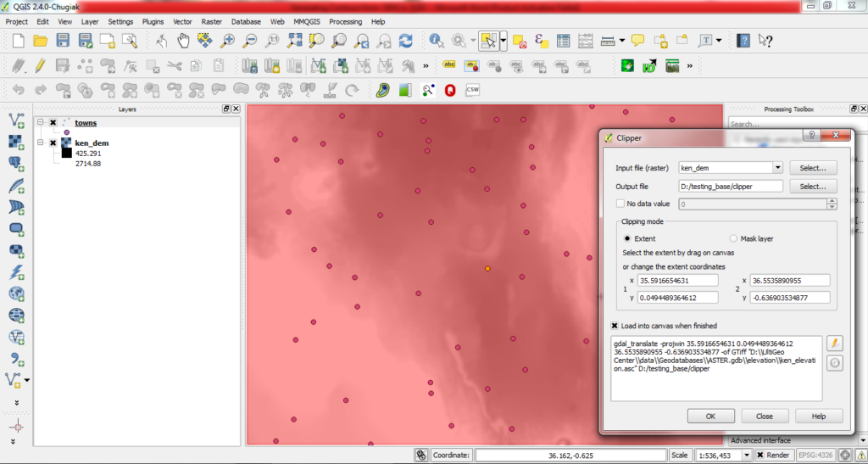Open the Processing menu
Viewport: 868px width, 464px height.
(346, 21)
